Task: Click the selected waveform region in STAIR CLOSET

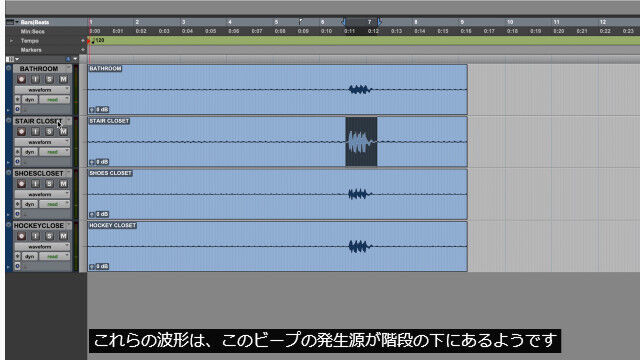Action: 361,142
